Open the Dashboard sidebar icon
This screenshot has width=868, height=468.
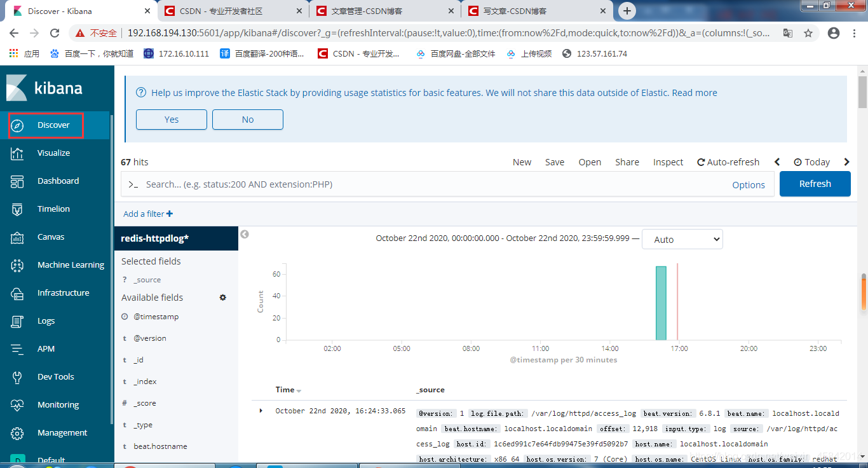(18, 181)
